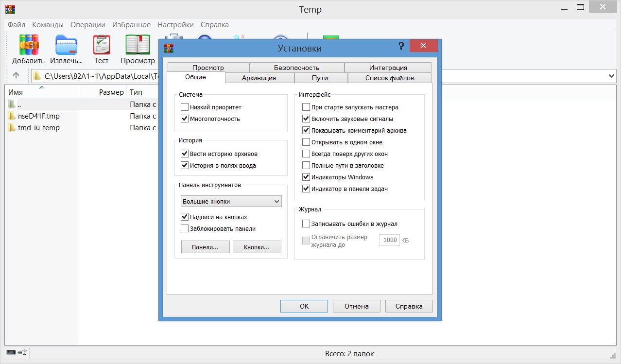Switch to the Архивация tab
This screenshot has width=621, height=364.
pyautogui.click(x=259, y=78)
